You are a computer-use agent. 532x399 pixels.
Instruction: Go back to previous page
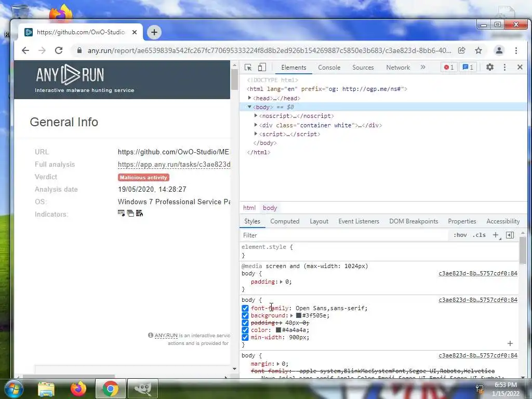click(x=25, y=50)
